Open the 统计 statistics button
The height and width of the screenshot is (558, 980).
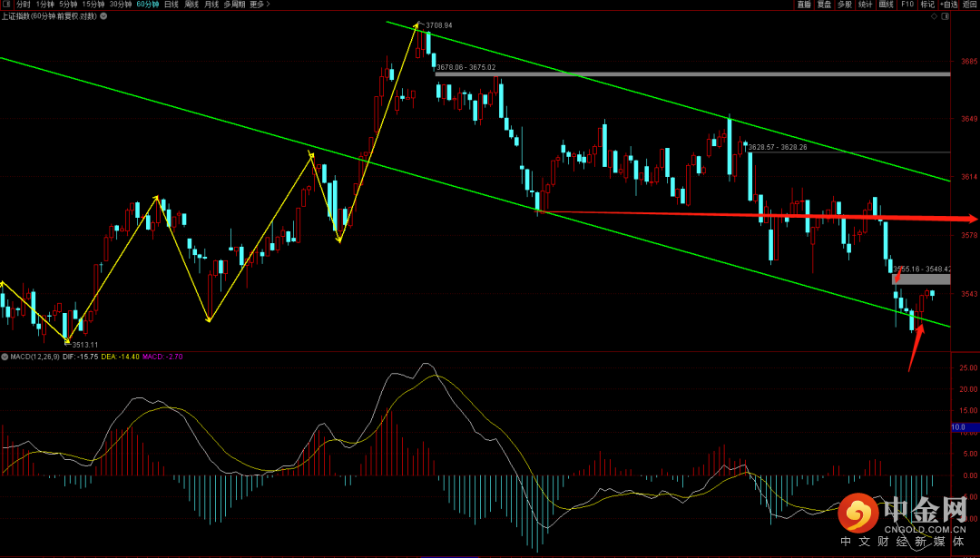(x=866, y=5)
